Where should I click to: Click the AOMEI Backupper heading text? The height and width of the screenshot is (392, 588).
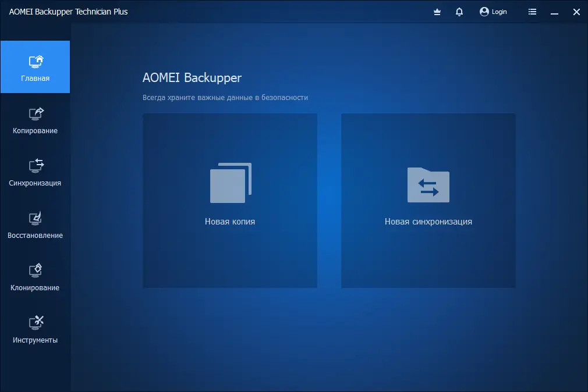point(193,77)
